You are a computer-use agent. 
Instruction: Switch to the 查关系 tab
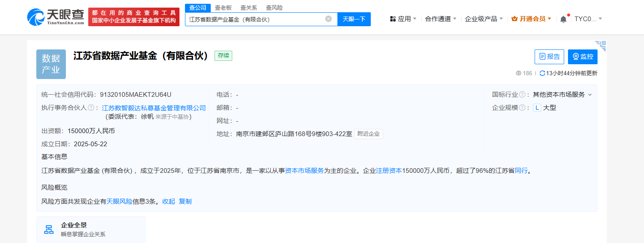coord(249,8)
